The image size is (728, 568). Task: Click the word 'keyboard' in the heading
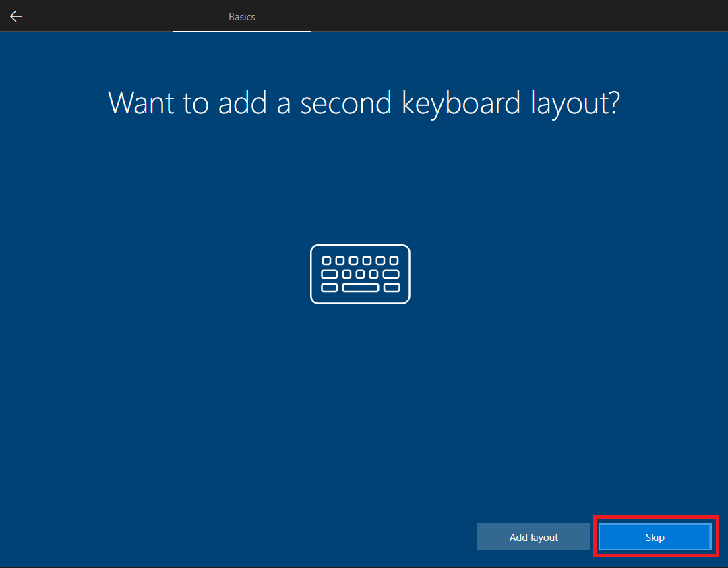[x=460, y=103]
